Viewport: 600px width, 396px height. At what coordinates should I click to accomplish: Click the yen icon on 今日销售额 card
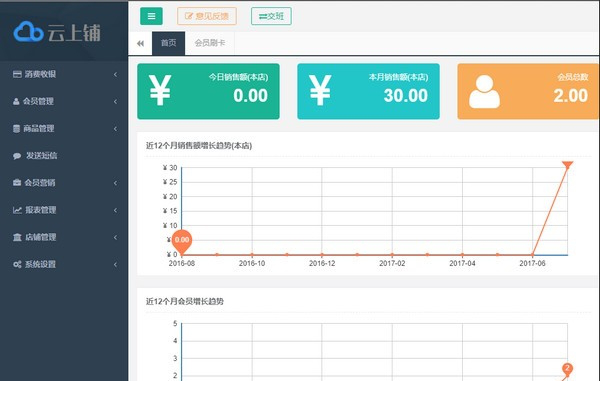click(x=160, y=90)
